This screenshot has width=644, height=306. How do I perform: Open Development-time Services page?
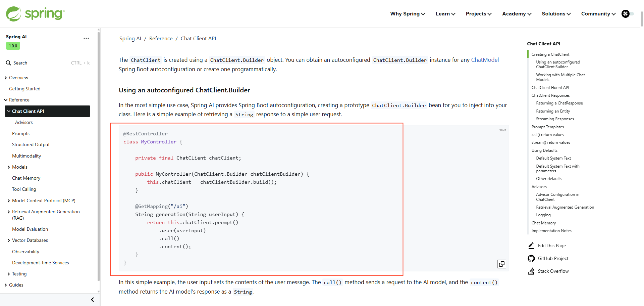[x=41, y=263]
